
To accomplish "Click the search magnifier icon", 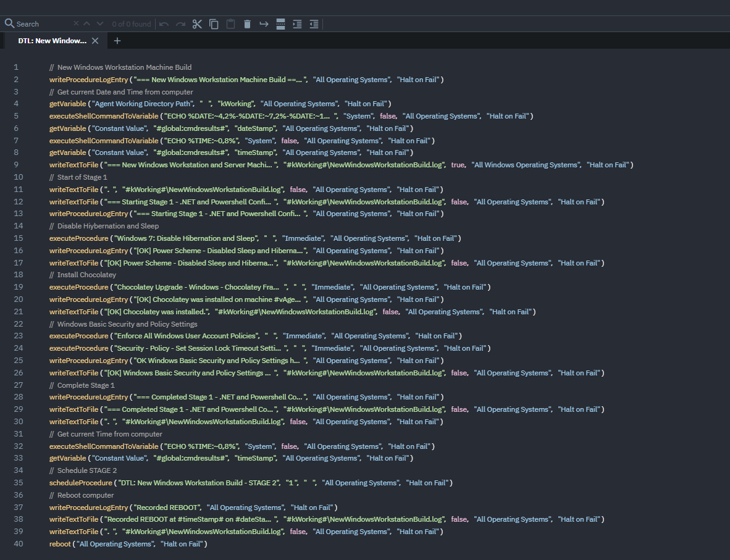I will (9, 23).
